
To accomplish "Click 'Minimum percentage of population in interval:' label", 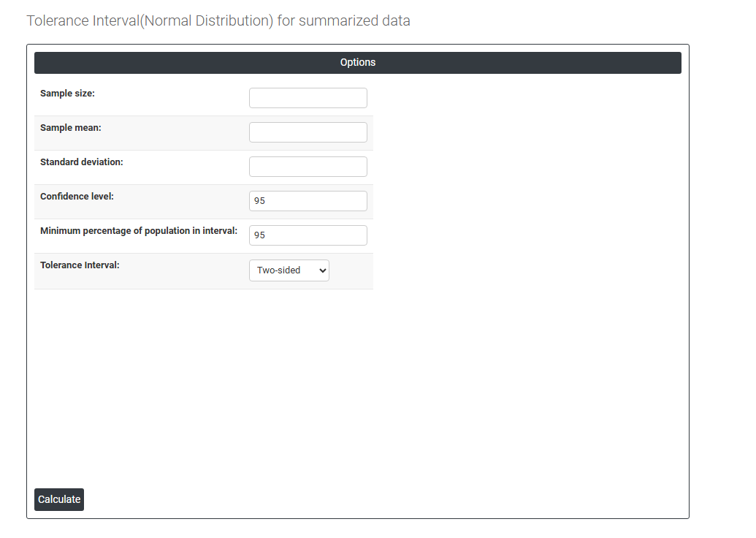I will 139,231.
